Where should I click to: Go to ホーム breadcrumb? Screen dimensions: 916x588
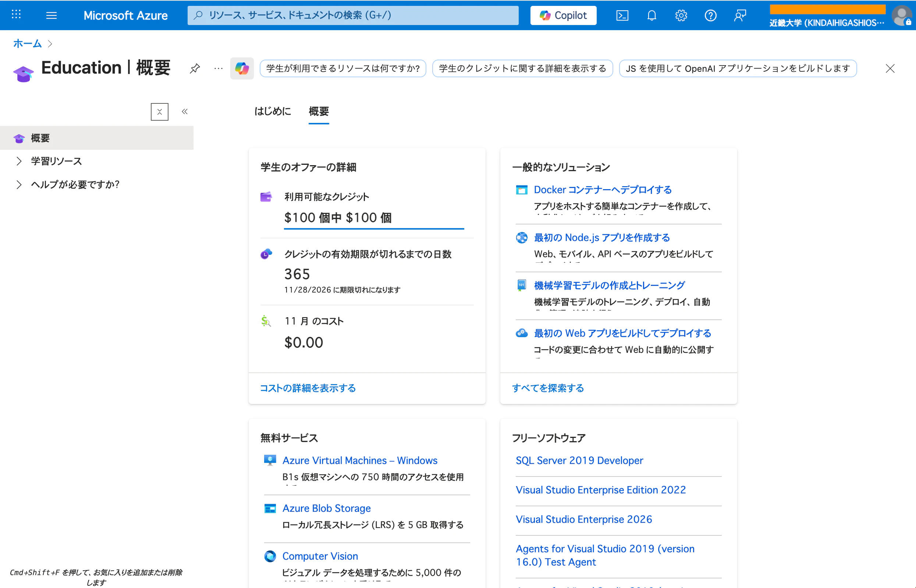pyautogui.click(x=27, y=43)
